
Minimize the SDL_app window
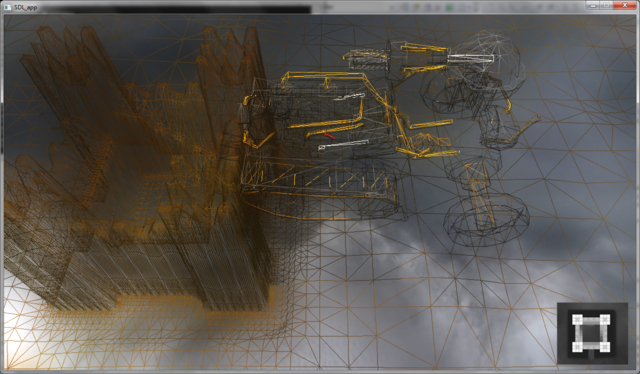pos(593,5)
